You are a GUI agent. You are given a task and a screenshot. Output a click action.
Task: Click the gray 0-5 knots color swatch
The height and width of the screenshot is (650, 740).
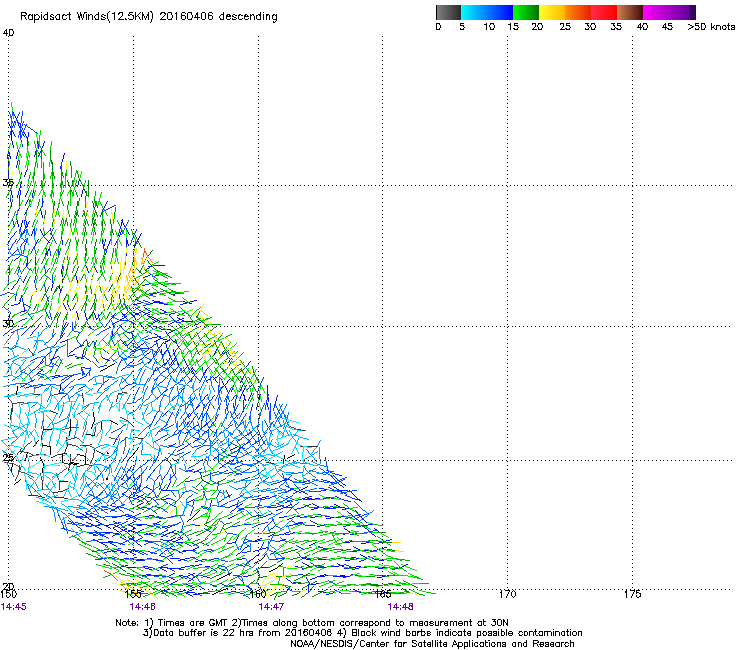[x=448, y=12]
